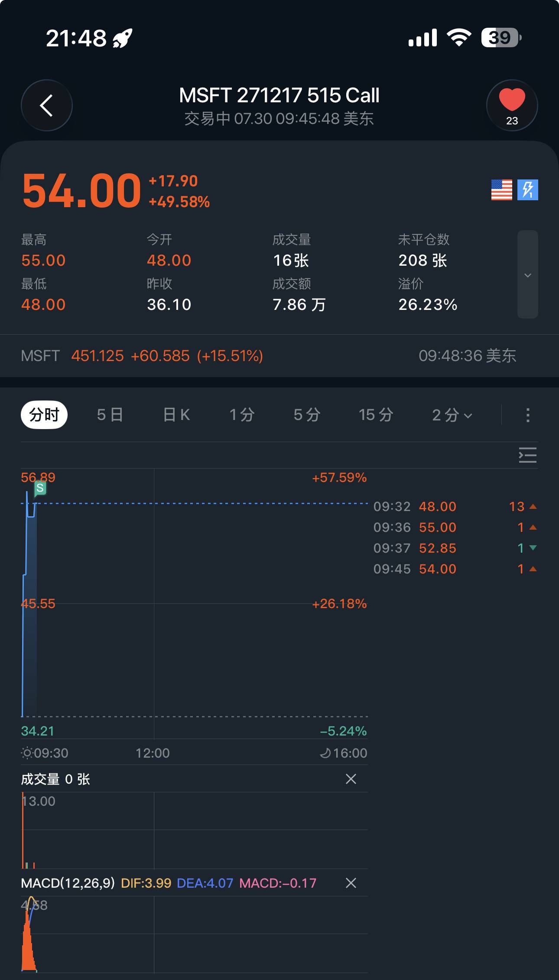Switch to the 日K chart tab
This screenshot has height=980, width=559.
(x=176, y=415)
